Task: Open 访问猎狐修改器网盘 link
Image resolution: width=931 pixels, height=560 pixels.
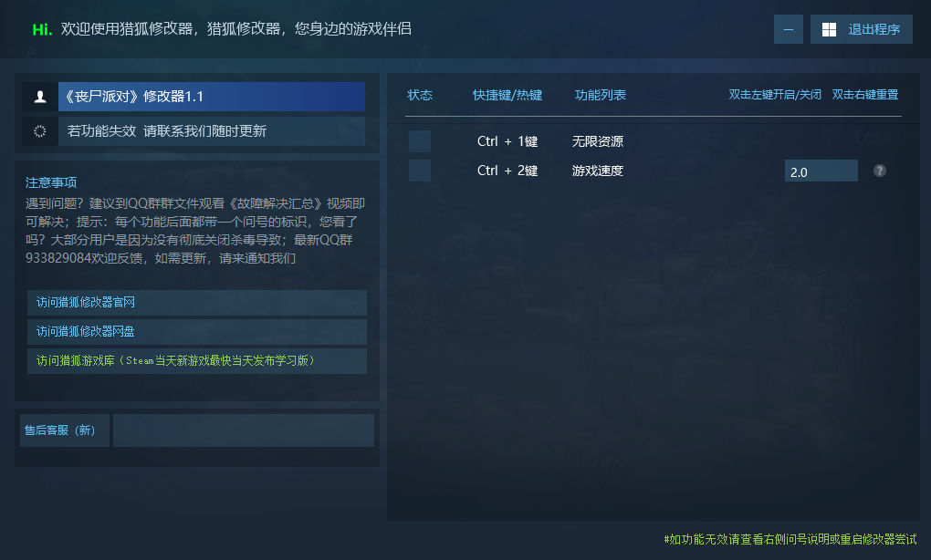Action: click(x=197, y=332)
